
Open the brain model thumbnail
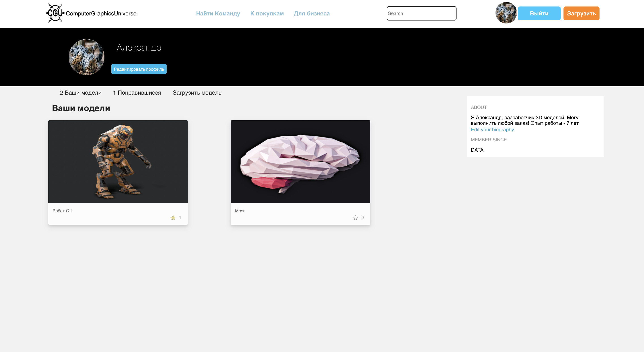tap(300, 161)
